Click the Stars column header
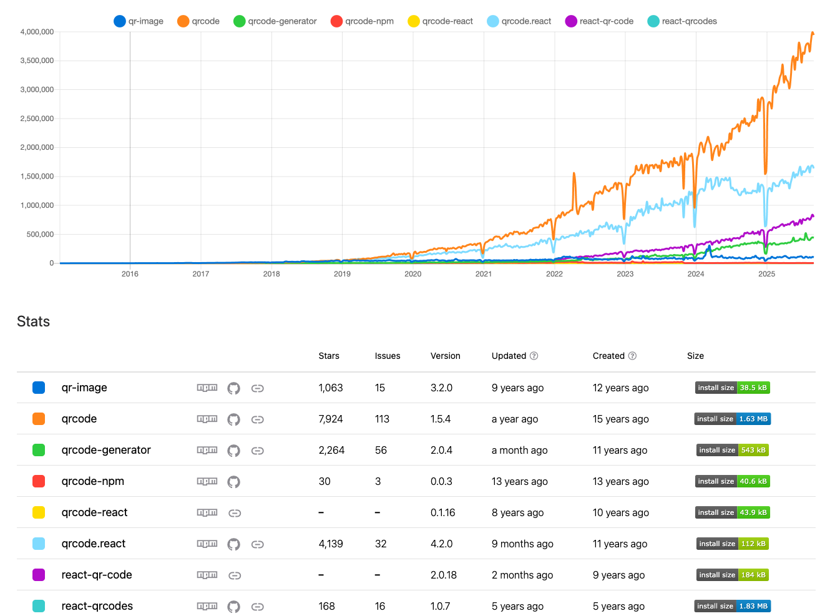Image resolution: width=840 pixels, height=616 pixels. point(329,356)
